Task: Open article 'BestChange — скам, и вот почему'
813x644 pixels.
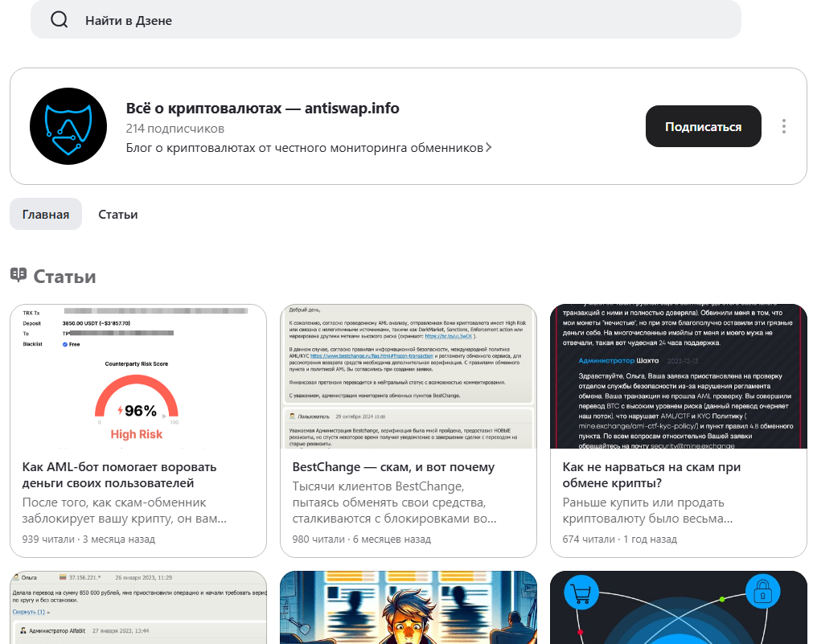Action: coord(393,467)
